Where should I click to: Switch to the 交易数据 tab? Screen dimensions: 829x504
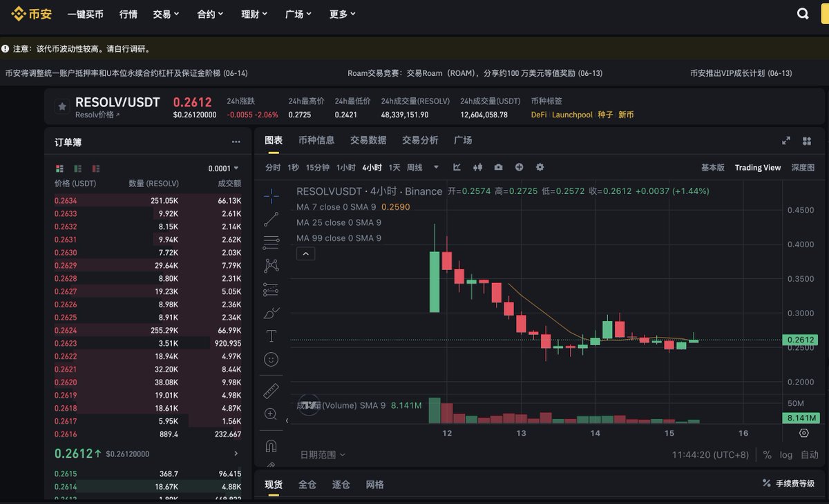368,140
